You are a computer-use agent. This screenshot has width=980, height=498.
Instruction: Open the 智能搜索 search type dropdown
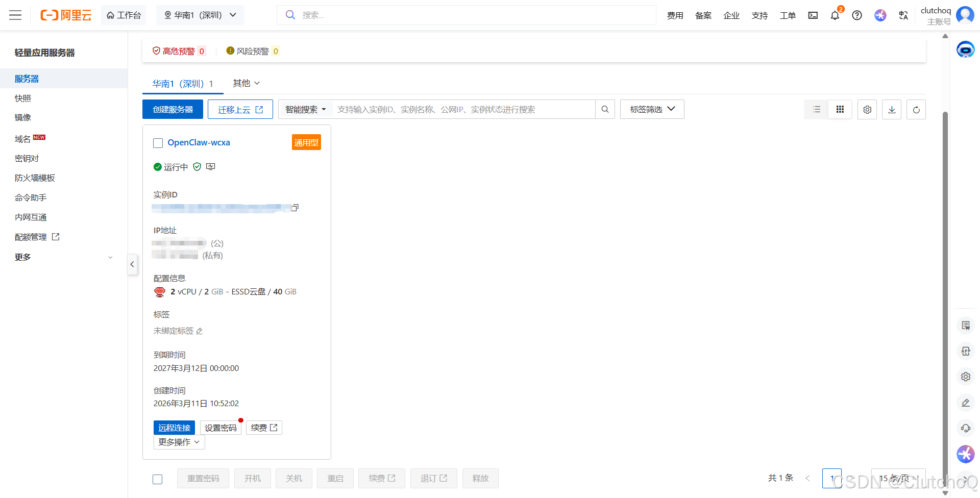pyautogui.click(x=305, y=109)
